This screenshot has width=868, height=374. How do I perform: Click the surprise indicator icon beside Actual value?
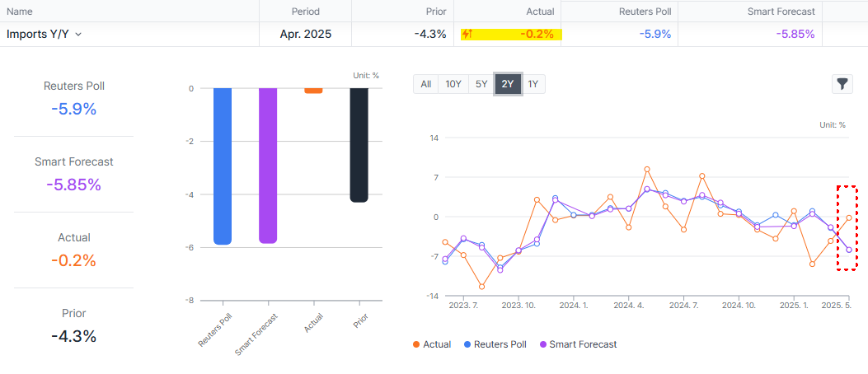467,35
